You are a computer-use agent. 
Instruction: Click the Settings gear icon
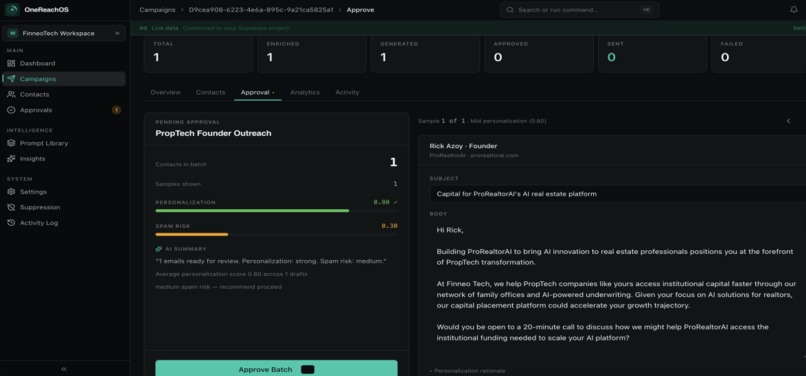point(11,192)
